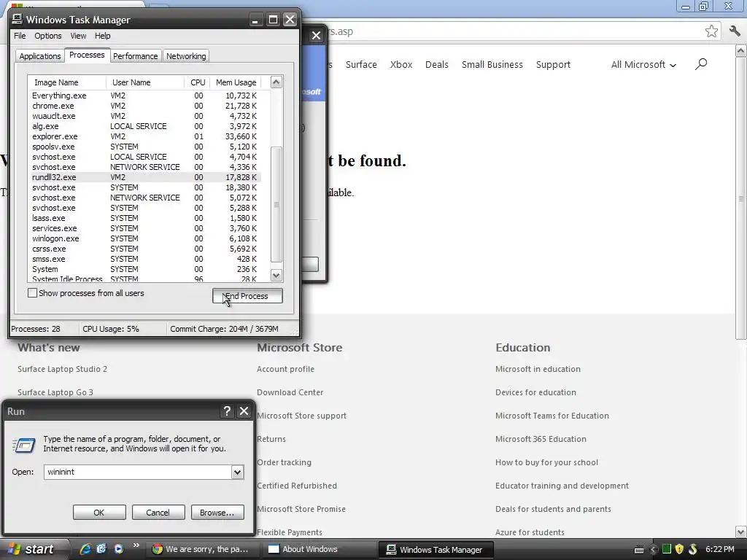
Task: Open the Start menu
Action: [31, 549]
